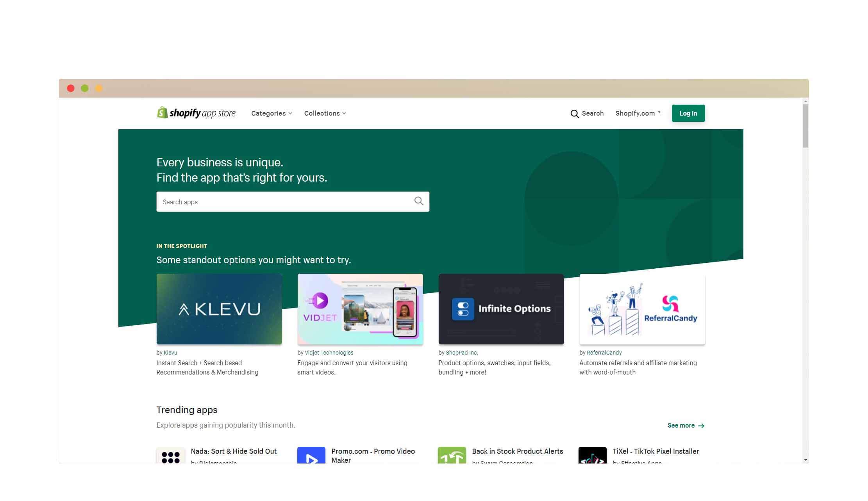
Task: Open the Vidjet spotlight banner
Action: [x=360, y=309]
